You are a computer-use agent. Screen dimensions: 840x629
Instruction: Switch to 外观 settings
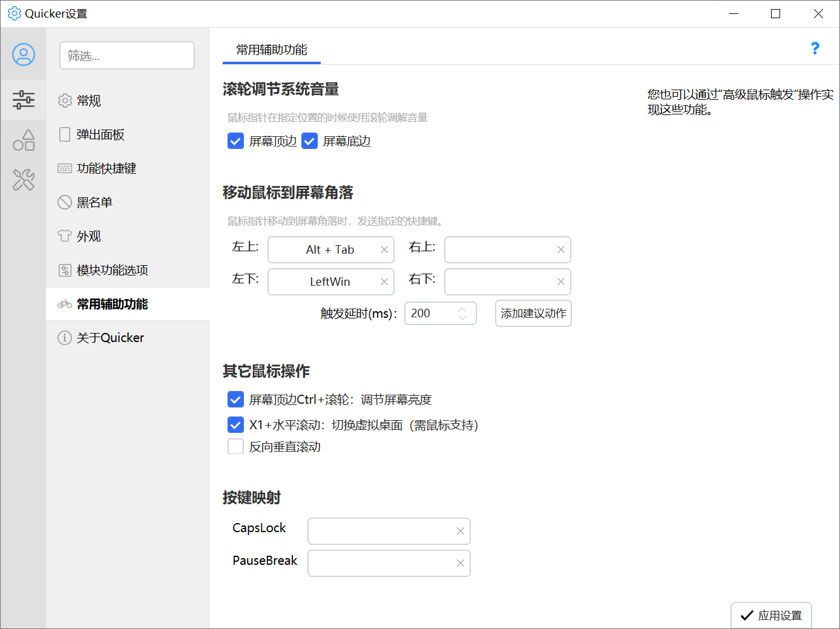coord(128,236)
